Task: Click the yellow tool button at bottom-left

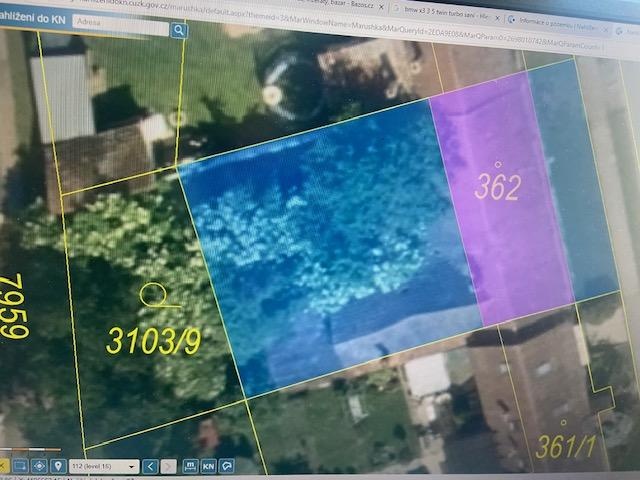Action: click(x=4, y=466)
